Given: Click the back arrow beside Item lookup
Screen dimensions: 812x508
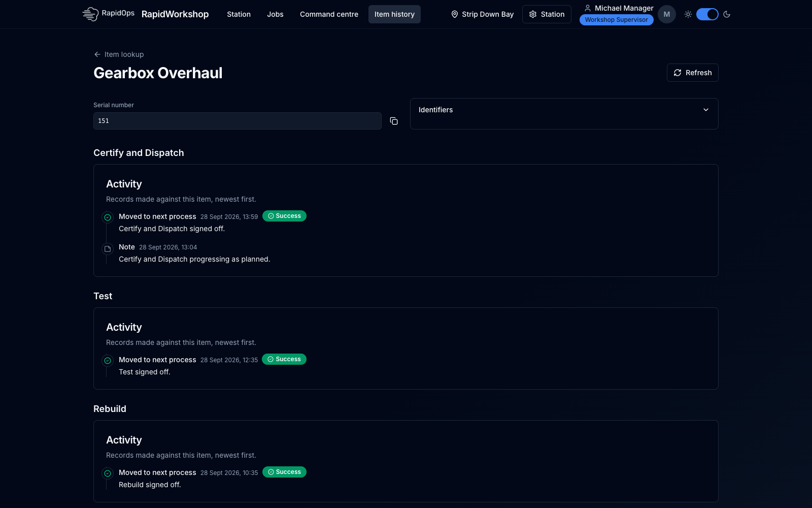Looking at the screenshot, I should click(x=97, y=54).
